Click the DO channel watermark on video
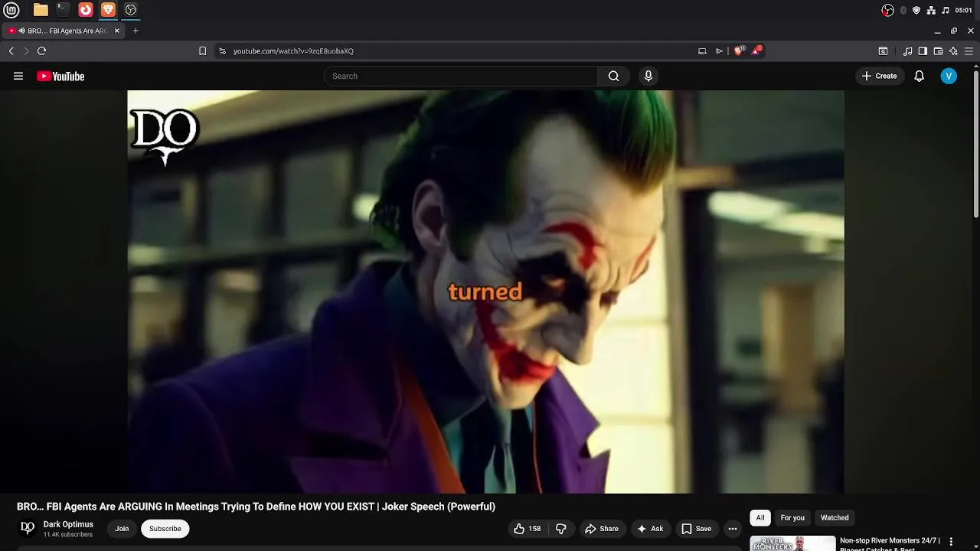Image resolution: width=980 pixels, height=551 pixels. pos(165,136)
